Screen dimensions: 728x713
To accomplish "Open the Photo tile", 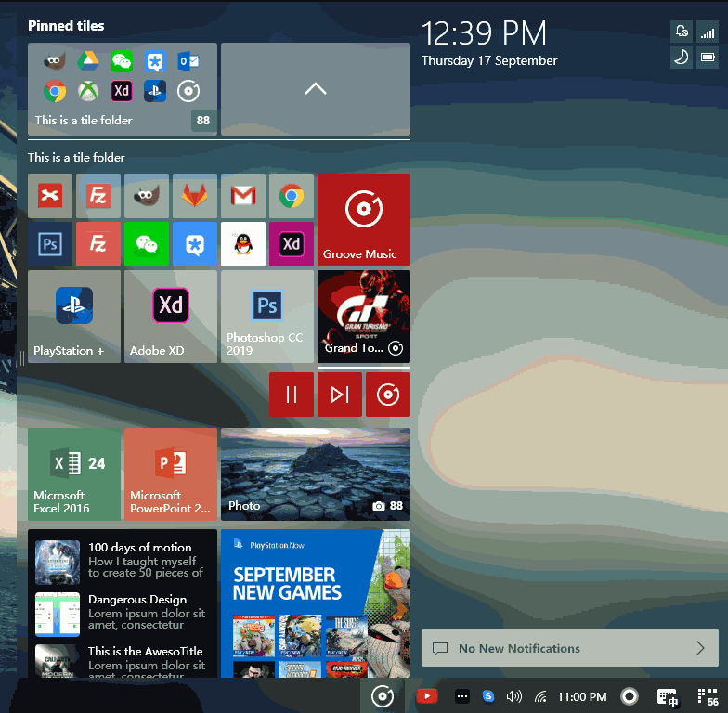I will pyautogui.click(x=316, y=474).
